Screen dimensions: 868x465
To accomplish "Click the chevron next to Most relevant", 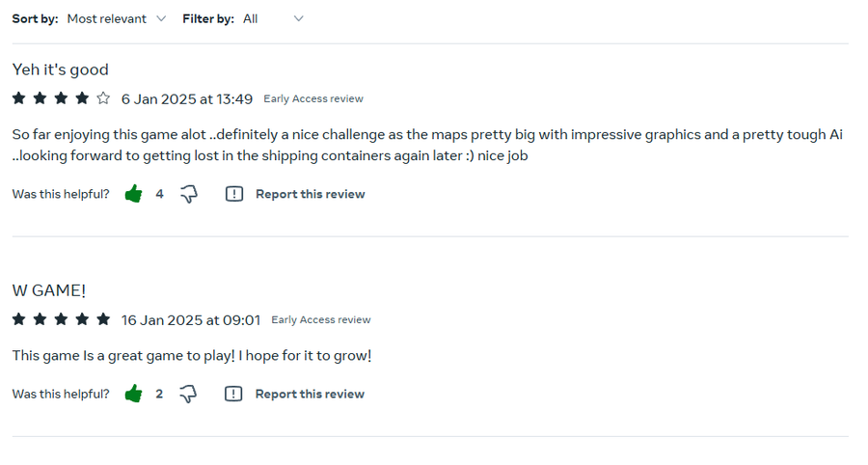I will point(161,18).
